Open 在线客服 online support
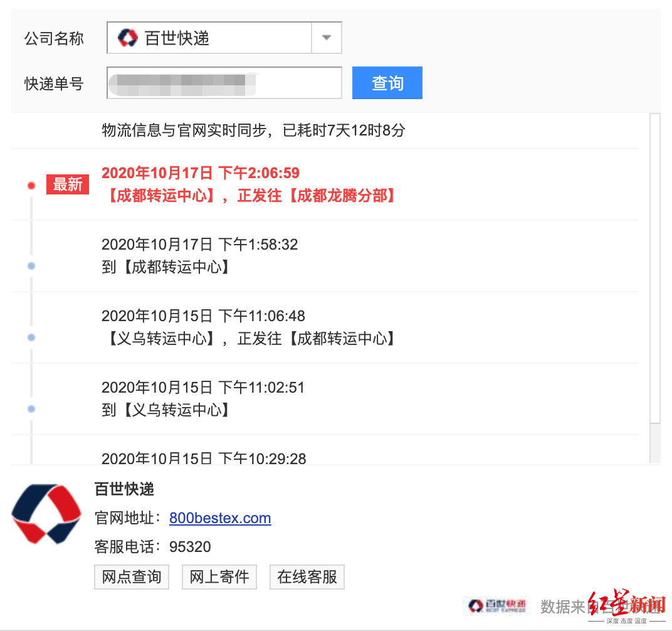The image size is (672, 631). tap(307, 577)
